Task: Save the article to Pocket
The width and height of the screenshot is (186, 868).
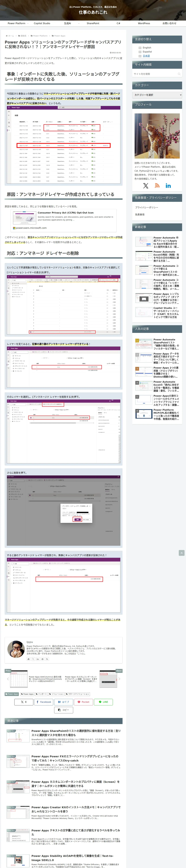Action: click(83, 702)
